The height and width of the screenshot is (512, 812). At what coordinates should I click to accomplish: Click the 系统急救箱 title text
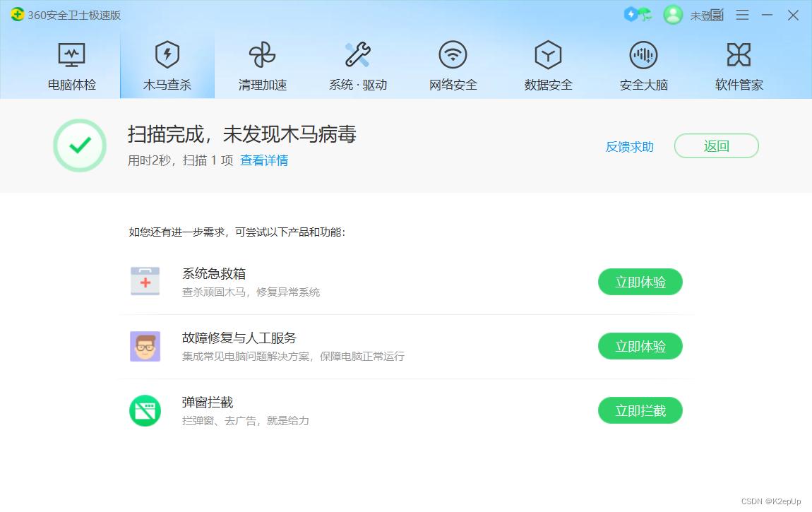click(x=214, y=273)
